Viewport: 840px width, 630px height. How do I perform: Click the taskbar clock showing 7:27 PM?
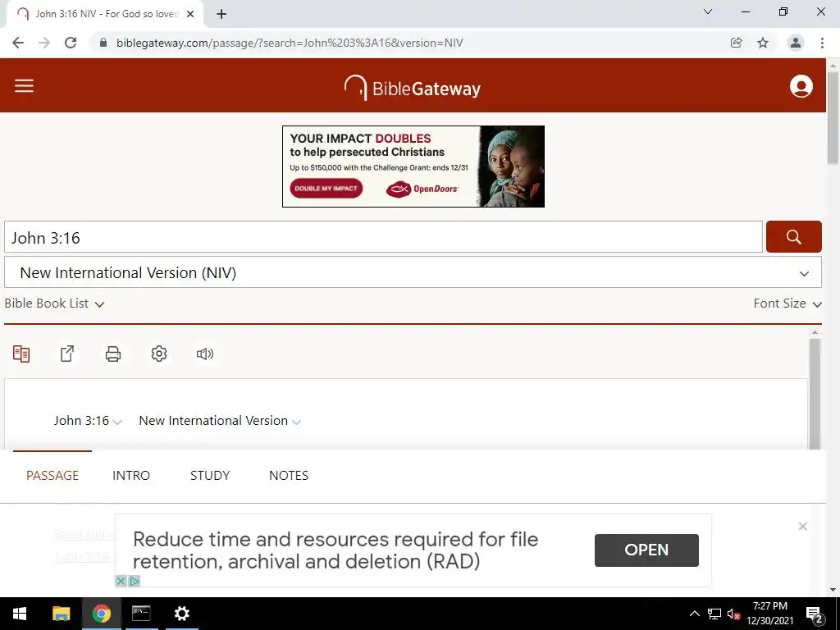[769, 614]
